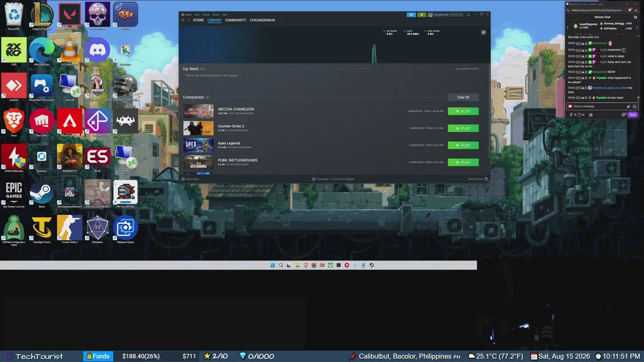Open Steam downloads settings gear

[484, 32]
